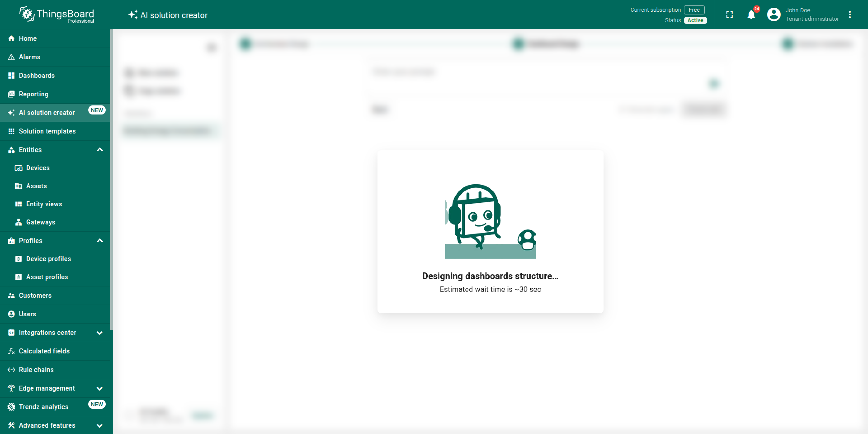Click the sidebar menu scrollbar

pos(111,179)
